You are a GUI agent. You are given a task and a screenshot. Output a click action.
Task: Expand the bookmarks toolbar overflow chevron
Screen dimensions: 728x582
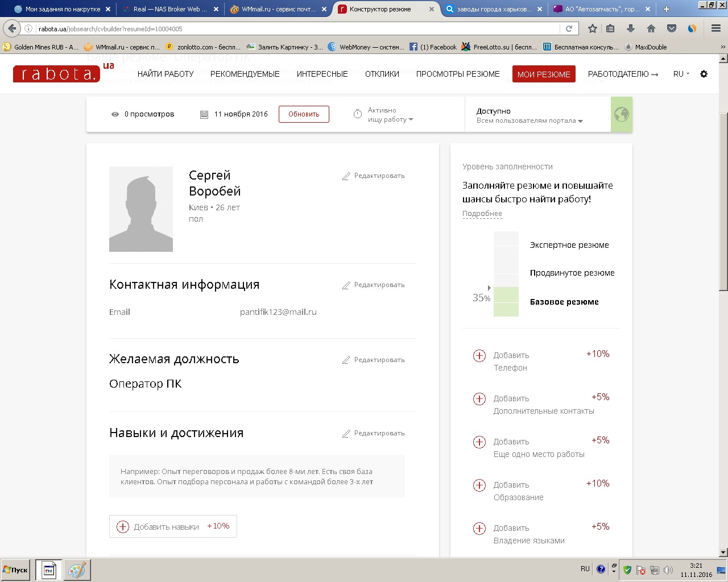(723, 47)
